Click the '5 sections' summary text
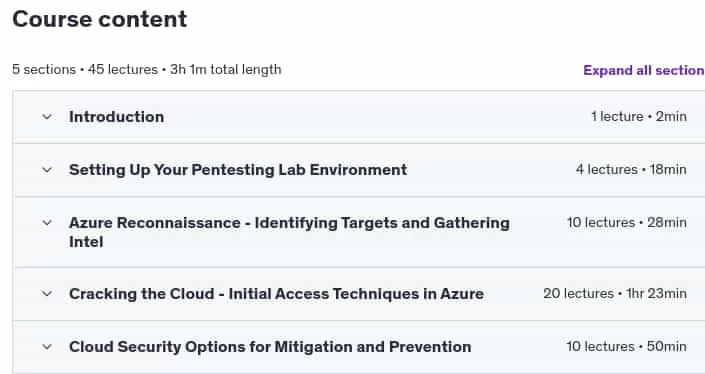The width and height of the screenshot is (705, 374). click(44, 70)
